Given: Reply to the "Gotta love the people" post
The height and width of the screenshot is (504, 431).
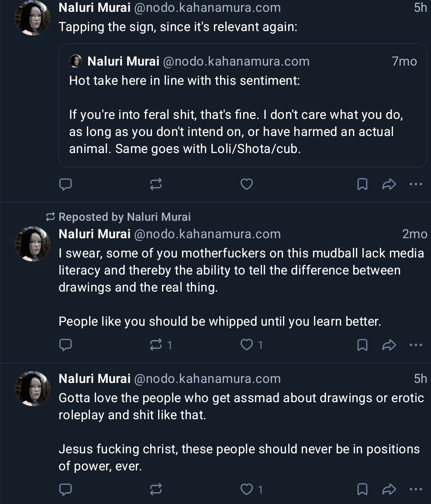Looking at the screenshot, I should 66,490.
